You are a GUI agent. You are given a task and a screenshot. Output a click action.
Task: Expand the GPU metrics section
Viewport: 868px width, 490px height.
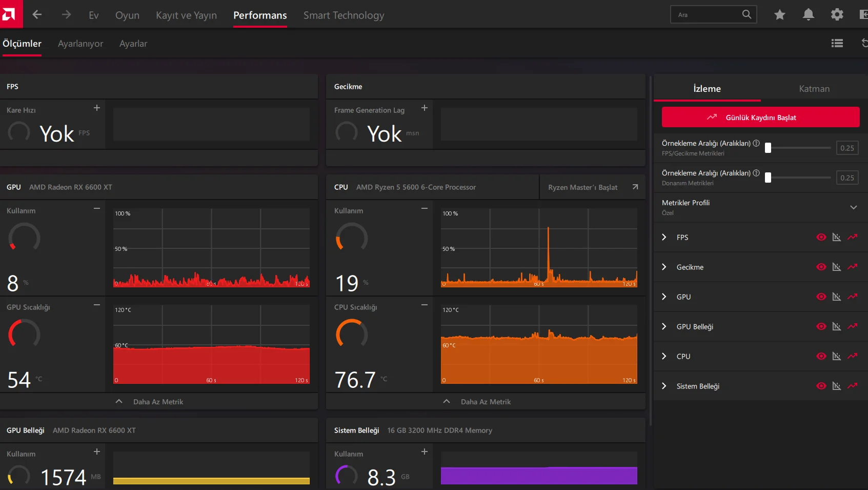[x=664, y=297]
